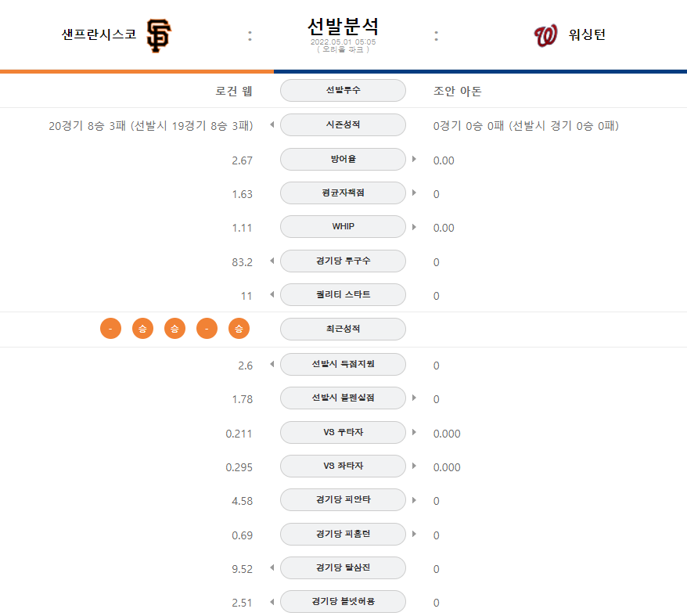Click the Washington Nationals logo
This screenshot has height=616, width=687.
[545, 35]
